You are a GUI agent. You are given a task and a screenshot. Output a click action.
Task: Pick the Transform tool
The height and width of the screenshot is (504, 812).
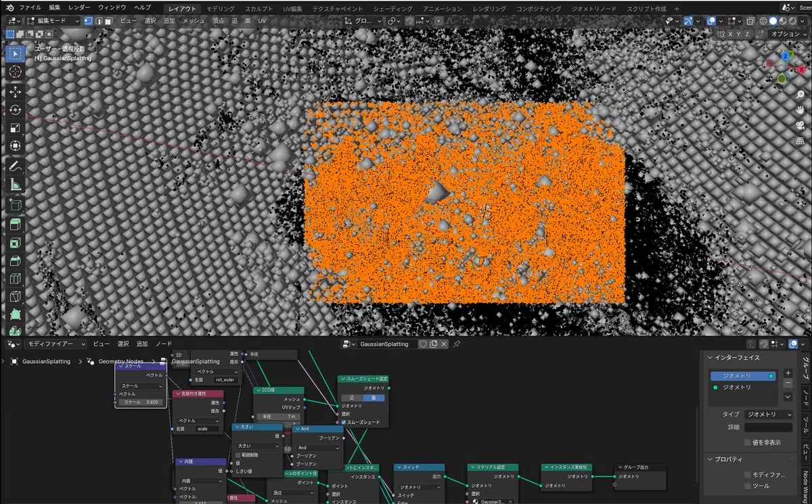[15, 146]
